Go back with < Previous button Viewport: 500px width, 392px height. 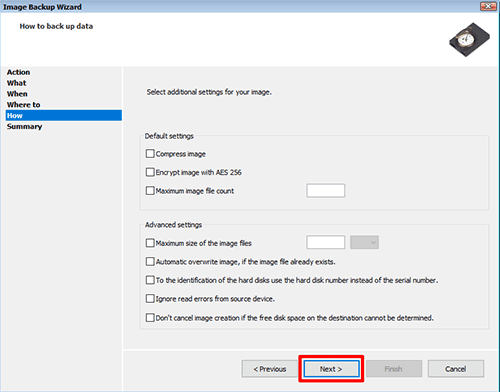point(269,369)
